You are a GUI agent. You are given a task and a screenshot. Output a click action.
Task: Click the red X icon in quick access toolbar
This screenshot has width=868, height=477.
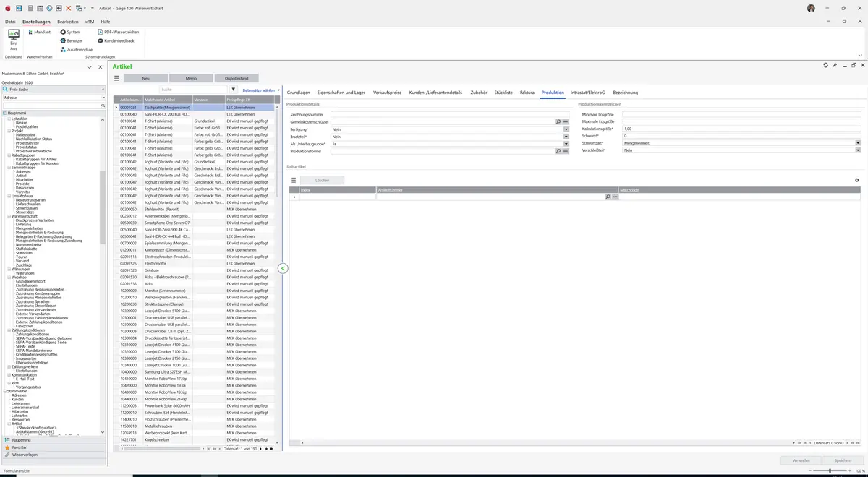tap(69, 8)
